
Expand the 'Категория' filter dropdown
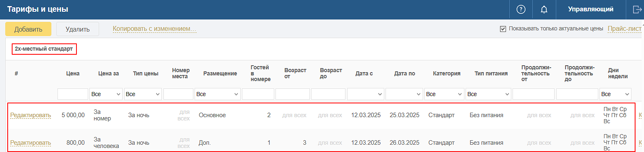[x=444, y=94]
